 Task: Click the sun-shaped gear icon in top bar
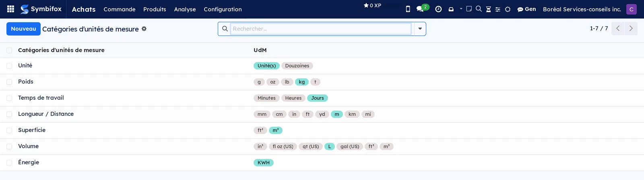(x=508, y=9)
